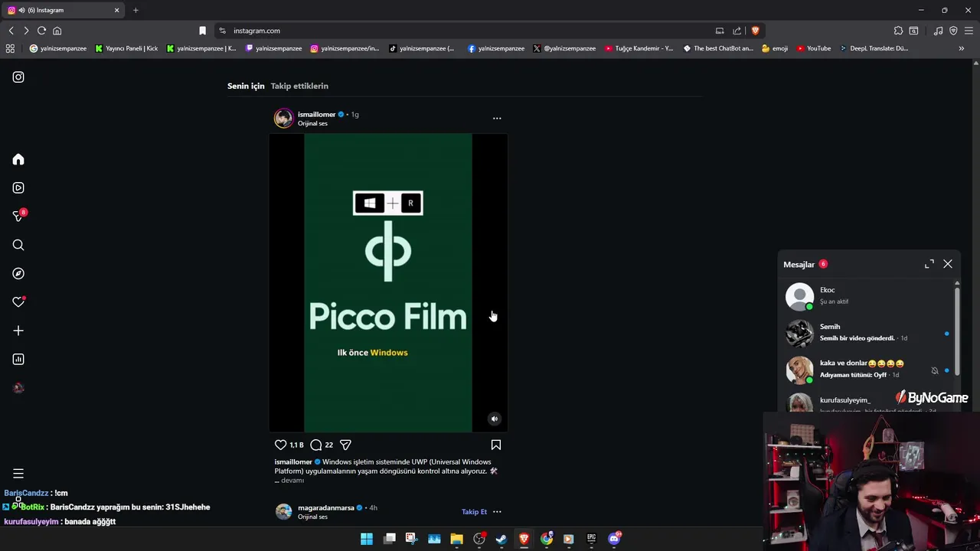Click the share icon in address bar
The height and width of the screenshot is (551, 980).
[x=737, y=31]
